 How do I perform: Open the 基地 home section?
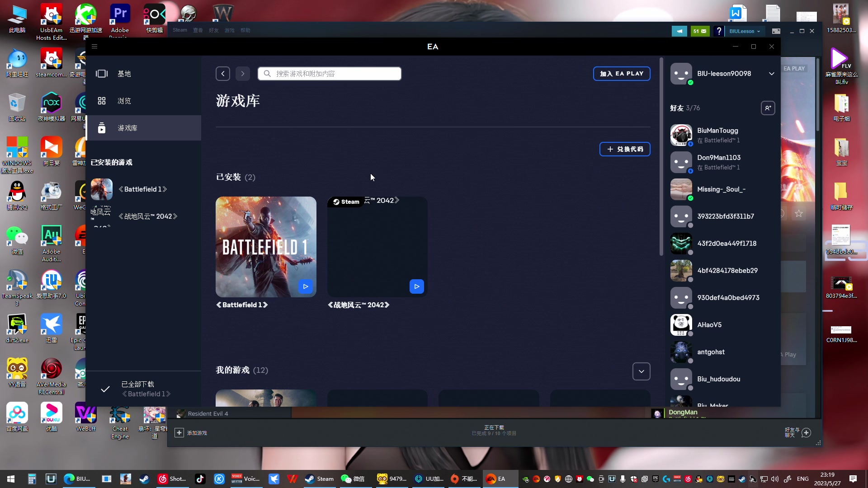coord(143,74)
